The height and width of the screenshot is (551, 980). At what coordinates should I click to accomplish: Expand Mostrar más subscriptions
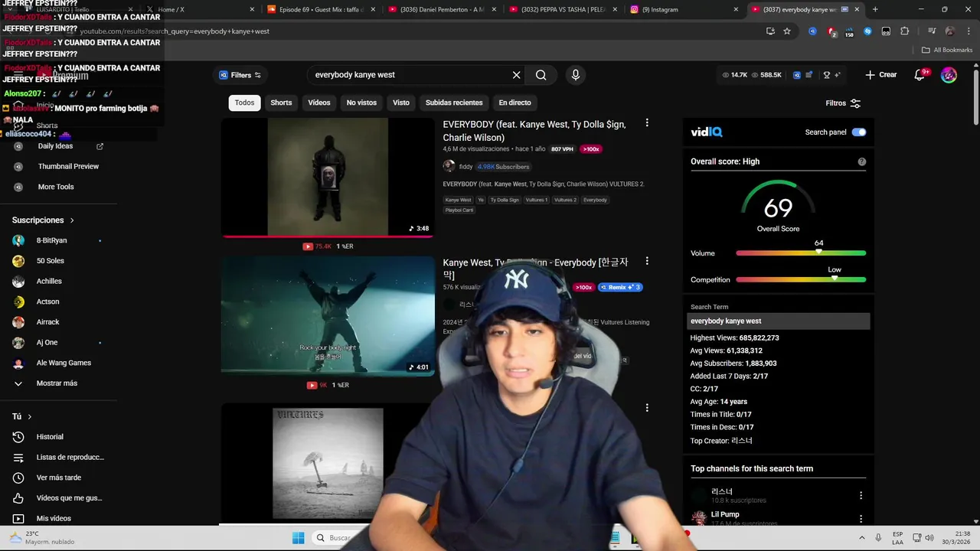pos(58,383)
